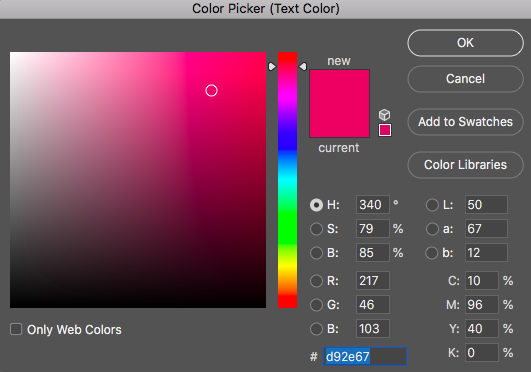Click the saturation field showing 79
531x372 pixels.
[373, 229]
